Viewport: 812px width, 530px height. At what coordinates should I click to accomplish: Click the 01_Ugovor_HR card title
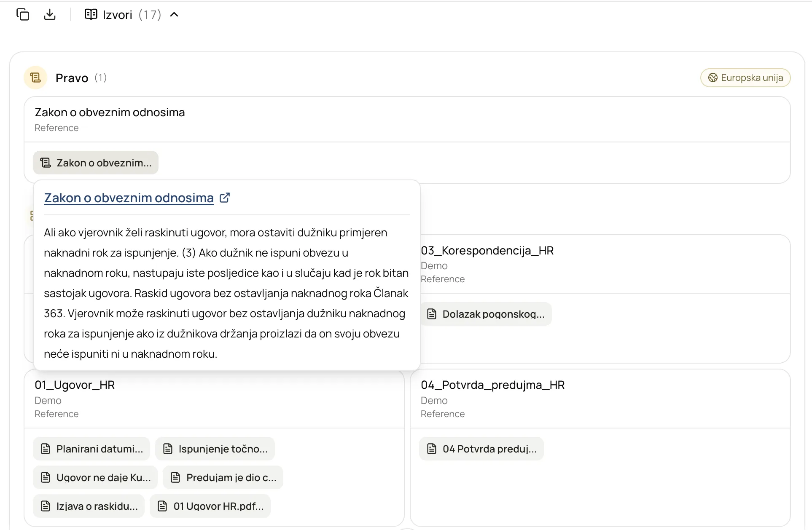(75, 385)
